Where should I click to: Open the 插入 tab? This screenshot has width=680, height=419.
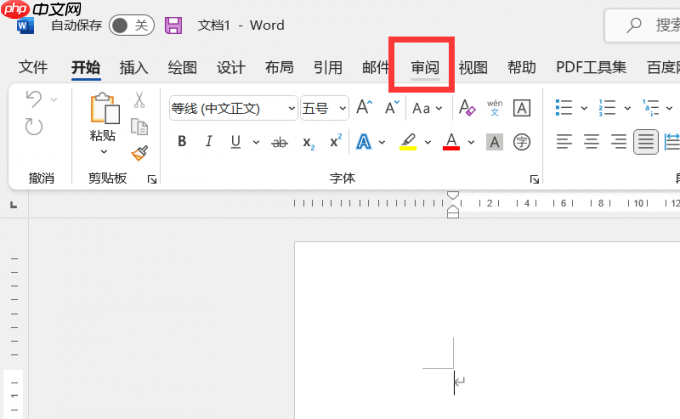pos(134,67)
